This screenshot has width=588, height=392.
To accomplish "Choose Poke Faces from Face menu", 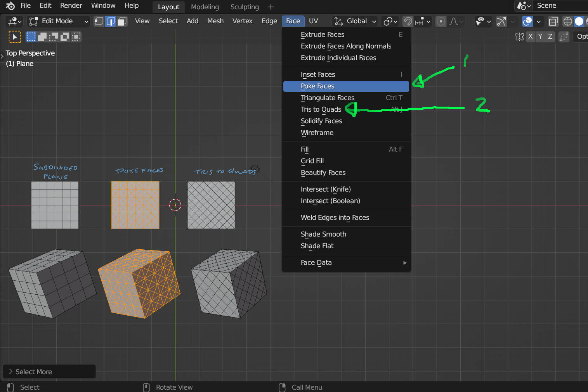I will tap(346, 86).
